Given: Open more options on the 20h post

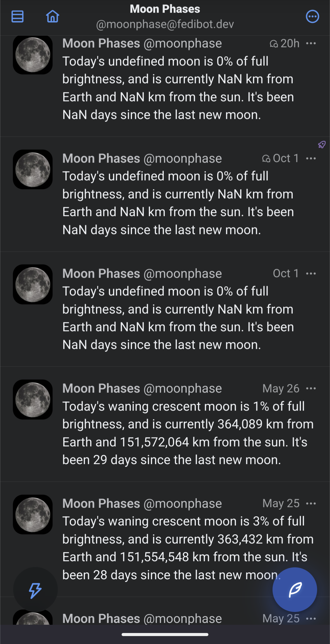Looking at the screenshot, I should [311, 43].
